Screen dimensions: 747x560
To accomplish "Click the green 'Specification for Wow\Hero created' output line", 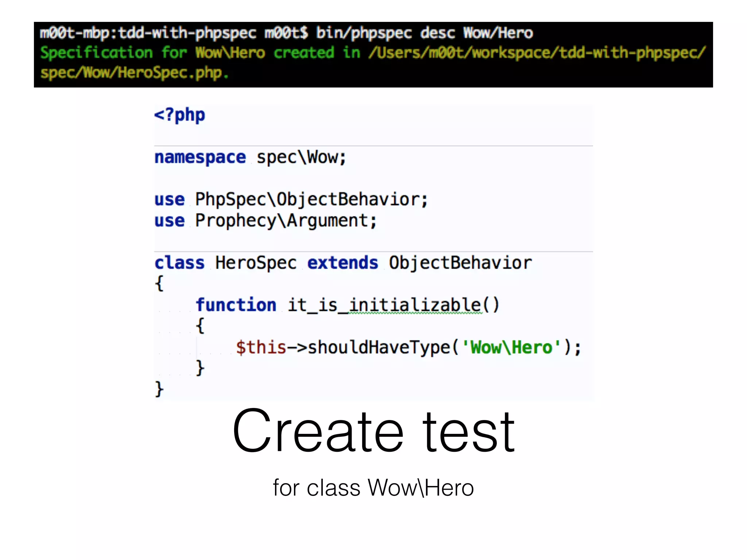I will coord(373,53).
